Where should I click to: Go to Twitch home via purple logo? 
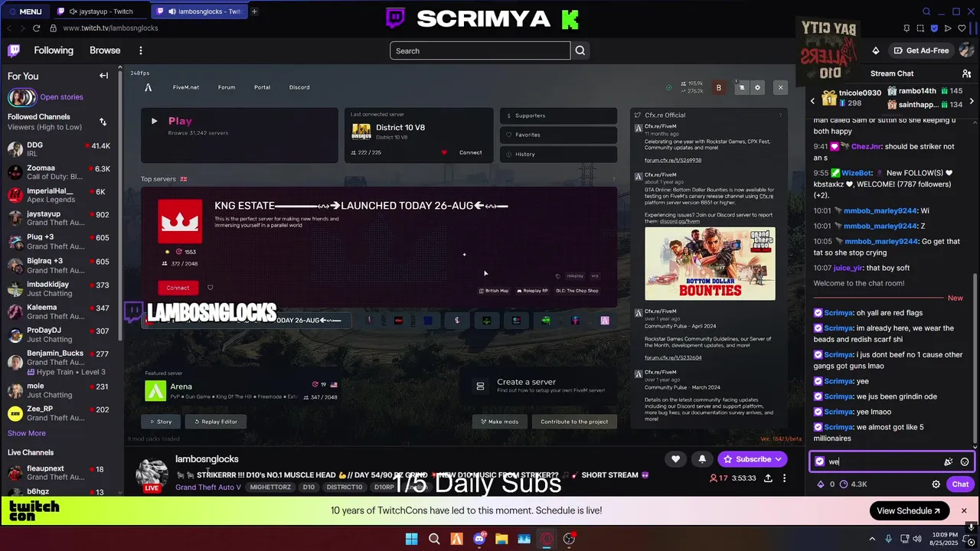click(x=14, y=51)
